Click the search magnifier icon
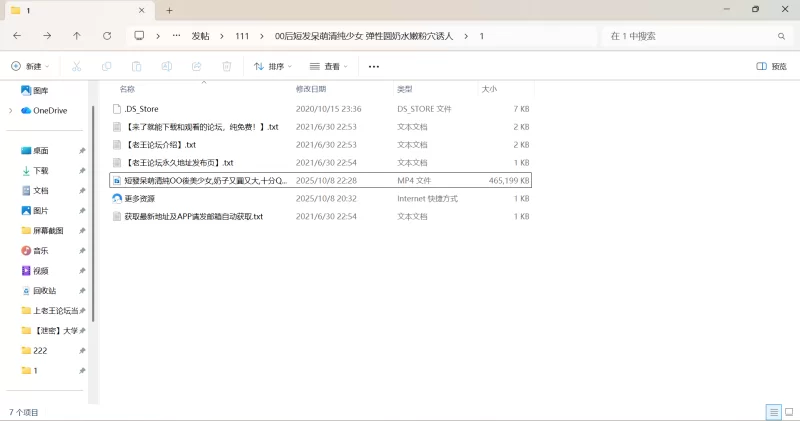 (781, 36)
